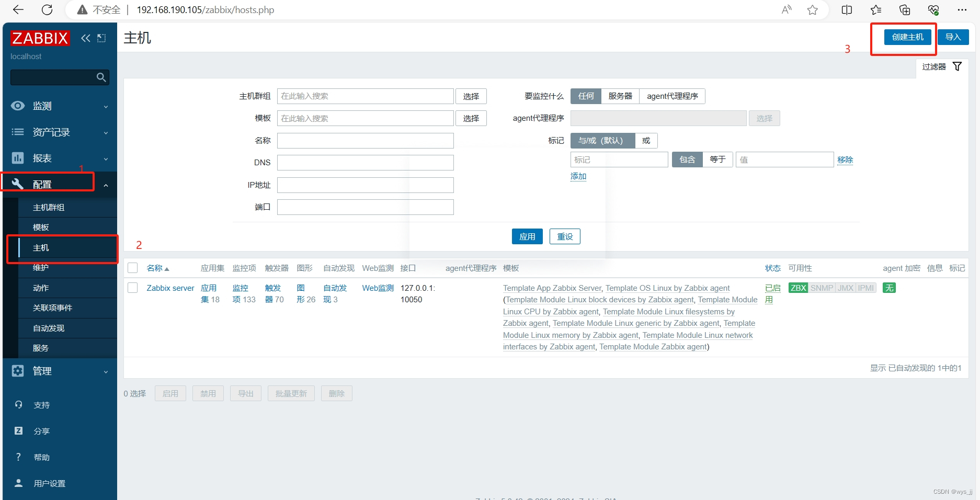Click the 创建主机 button

coord(907,37)
